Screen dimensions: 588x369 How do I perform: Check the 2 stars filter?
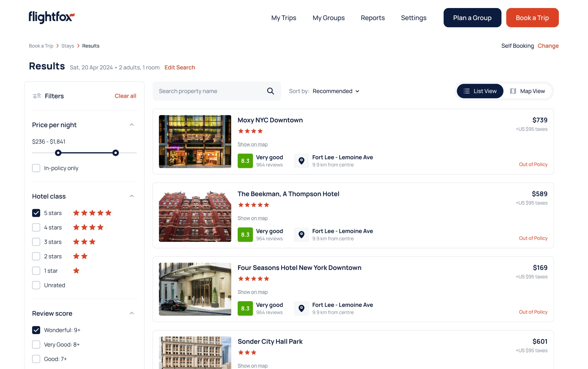click(36, 256)
